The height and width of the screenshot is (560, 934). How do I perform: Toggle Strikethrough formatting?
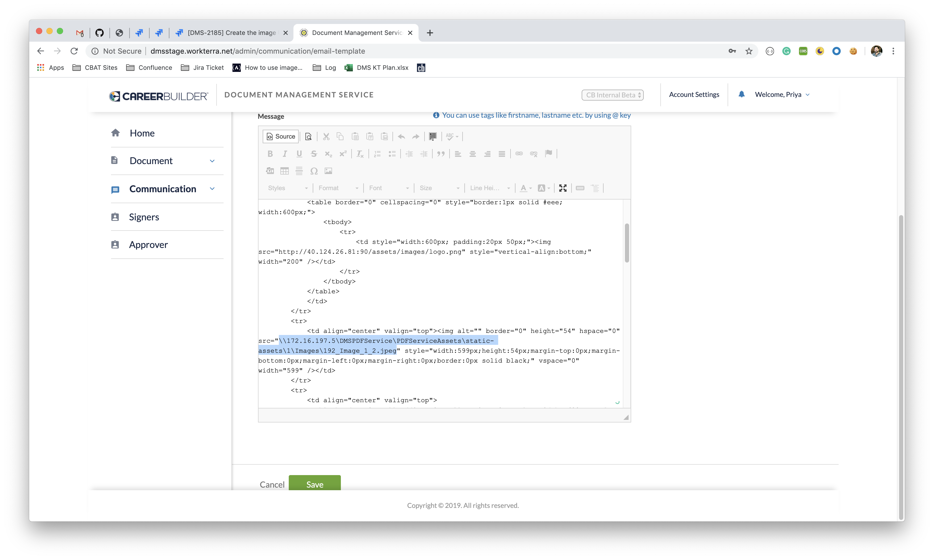coord(314,154)
